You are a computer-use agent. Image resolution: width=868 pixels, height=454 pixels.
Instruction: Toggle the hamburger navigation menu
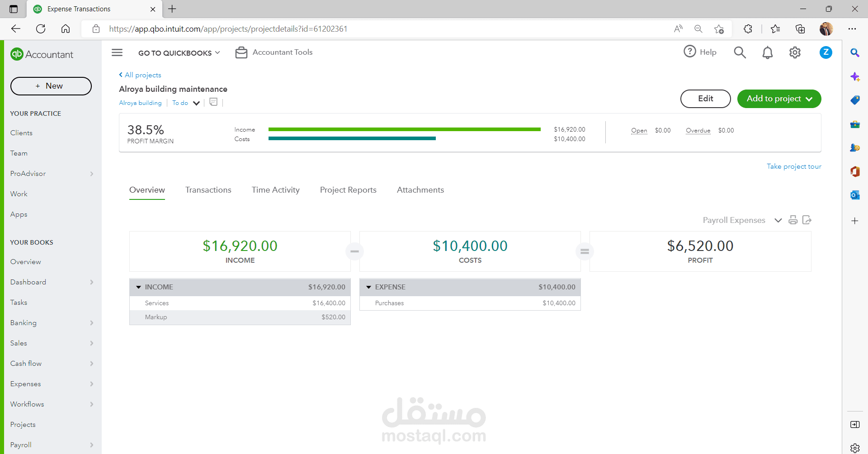(117, 52)
